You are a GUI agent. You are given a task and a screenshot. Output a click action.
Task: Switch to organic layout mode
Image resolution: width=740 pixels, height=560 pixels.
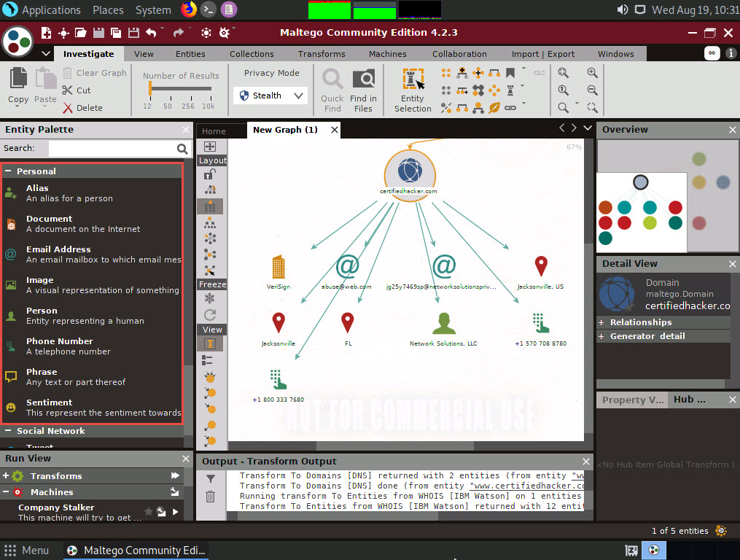pyautogui.click(x=210, y=254)
